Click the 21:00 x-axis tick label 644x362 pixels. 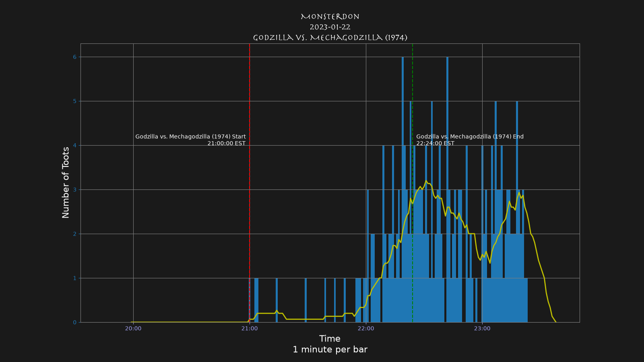(x=250, y=329)
